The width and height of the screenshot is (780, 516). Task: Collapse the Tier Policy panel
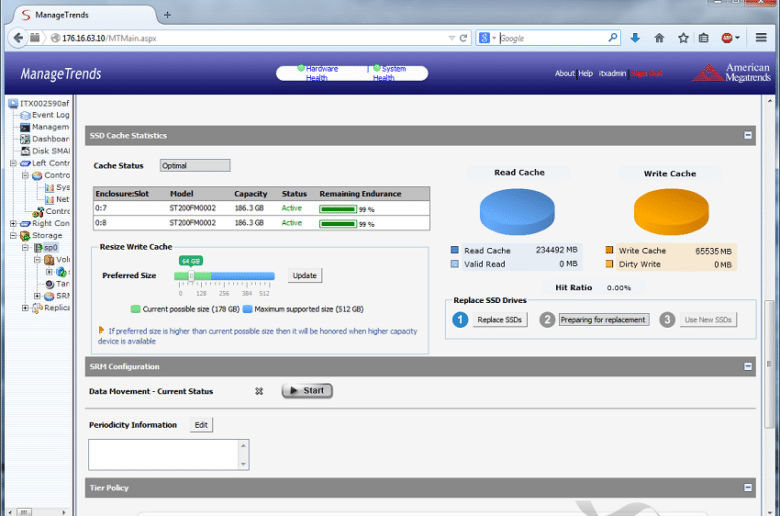pyautogui.click(x=747, y=488)
